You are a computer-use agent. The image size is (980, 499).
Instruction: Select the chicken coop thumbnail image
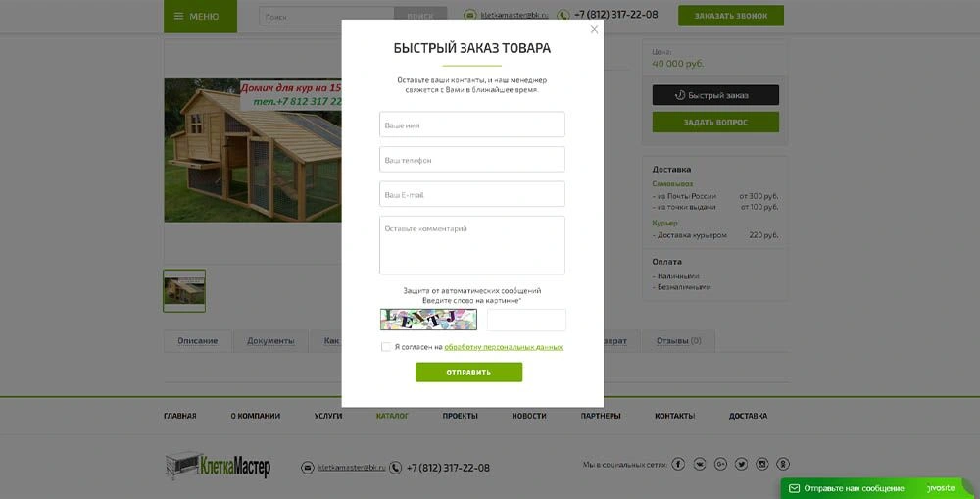[x=184, y=291]
